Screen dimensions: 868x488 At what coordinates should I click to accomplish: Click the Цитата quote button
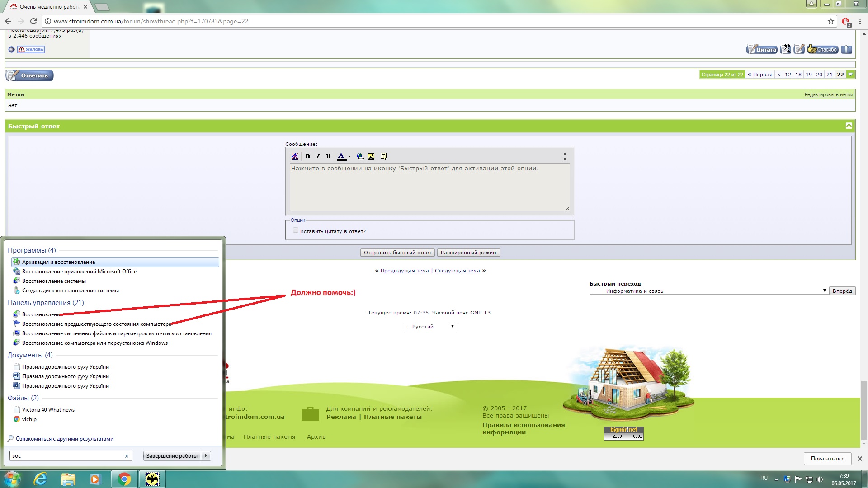point(762,49)
